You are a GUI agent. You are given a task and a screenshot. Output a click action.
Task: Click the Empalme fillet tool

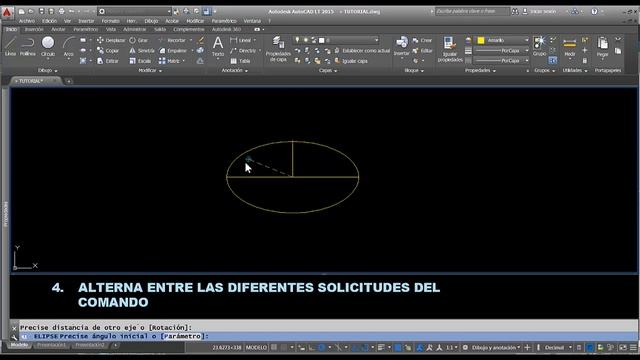tap(173, 51)
